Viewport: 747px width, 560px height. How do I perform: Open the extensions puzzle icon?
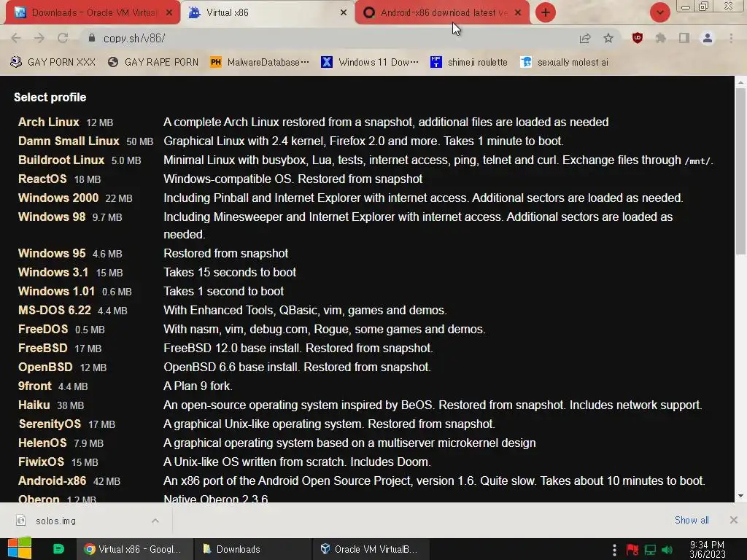click(661, 38)
